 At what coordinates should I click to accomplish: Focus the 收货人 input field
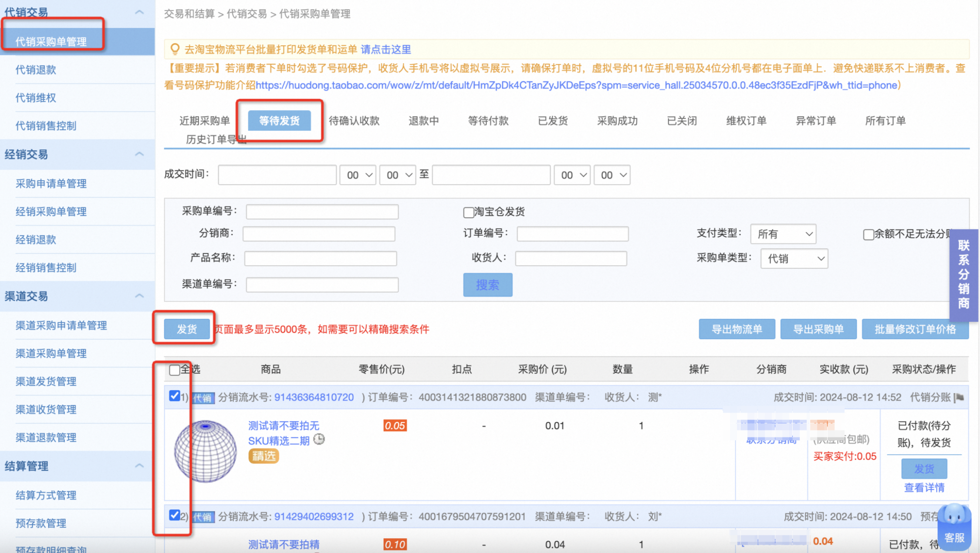(x=571, y=258)
